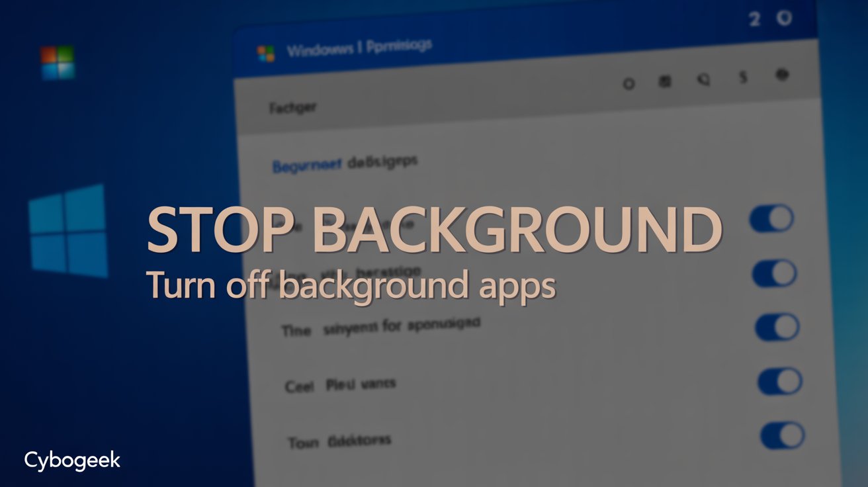868x487 pixels.
Task: Click the dark square icon in the toolbar
Action: 665,81
